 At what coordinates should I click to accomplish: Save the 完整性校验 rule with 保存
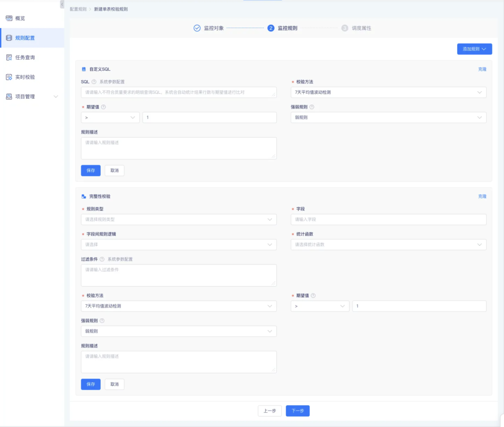[x=91, y=384]
